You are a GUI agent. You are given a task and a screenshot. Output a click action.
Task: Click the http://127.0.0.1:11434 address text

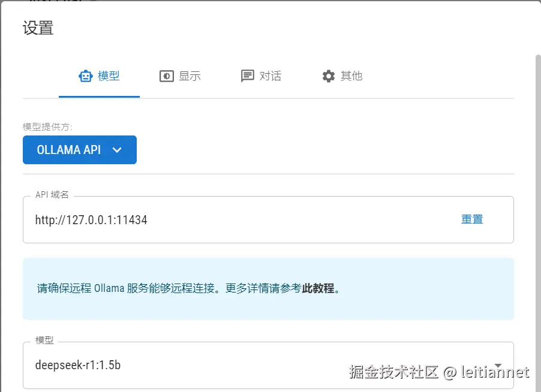[91, 220]
